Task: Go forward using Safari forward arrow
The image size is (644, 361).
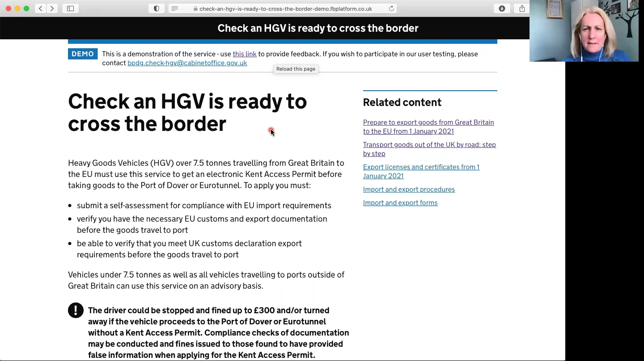Action: 52,8
